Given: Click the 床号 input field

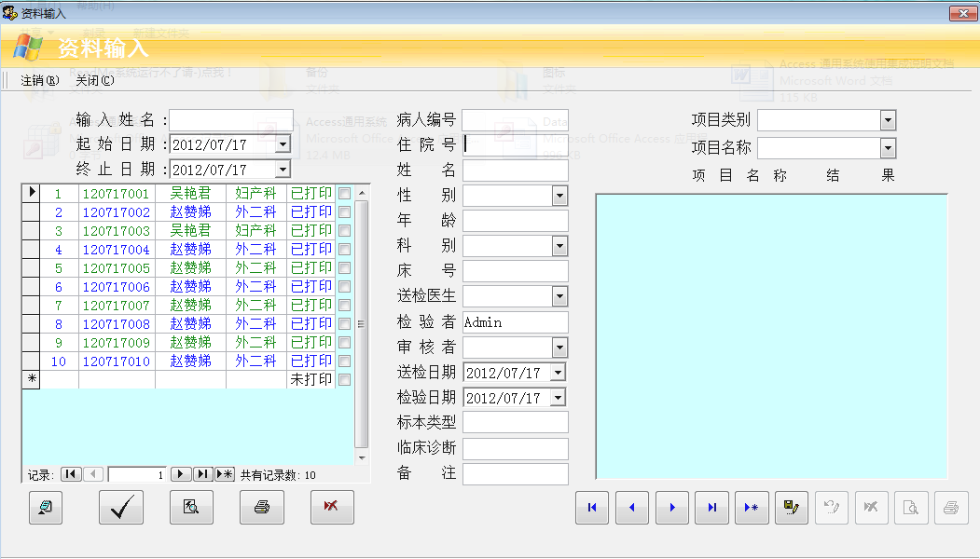Looking at the screenshot, I should pyautogui.click(x=516, y=271).
